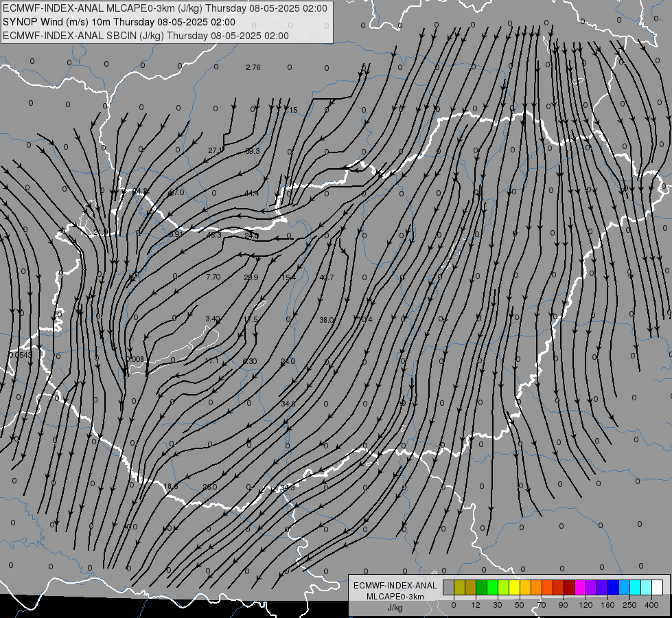This screenshot has width=672, height=618.
Task: Select the cyan legend swatch
Action: tap(636, 587)
